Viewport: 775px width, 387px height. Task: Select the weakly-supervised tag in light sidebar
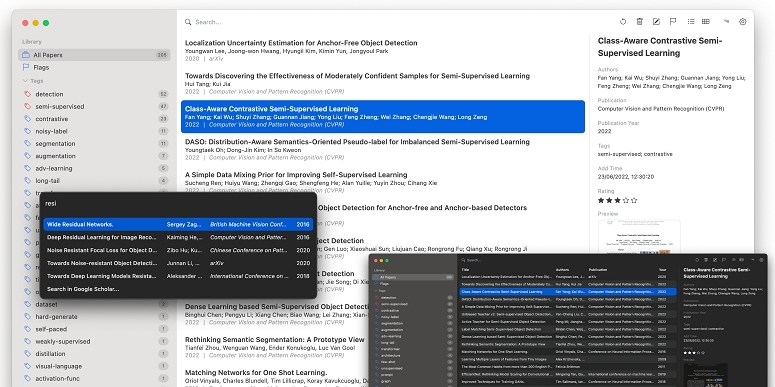pyautogui.click(x=95, y=342)
